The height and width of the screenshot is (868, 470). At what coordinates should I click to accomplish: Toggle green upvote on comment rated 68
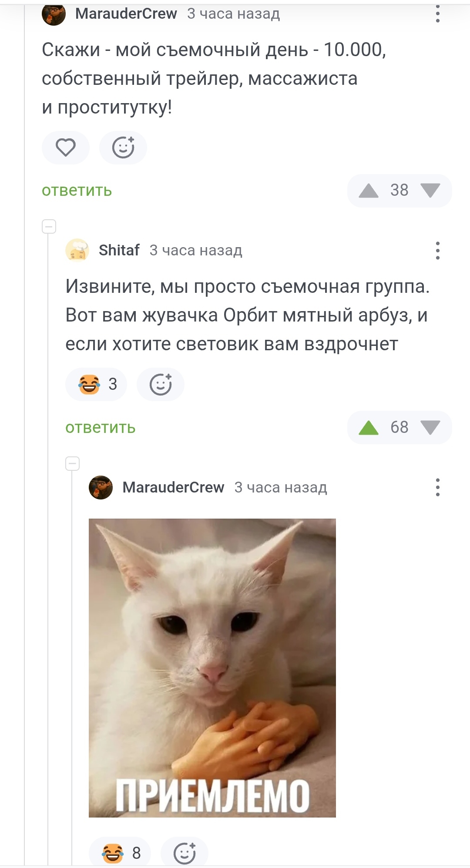[369, 428]
